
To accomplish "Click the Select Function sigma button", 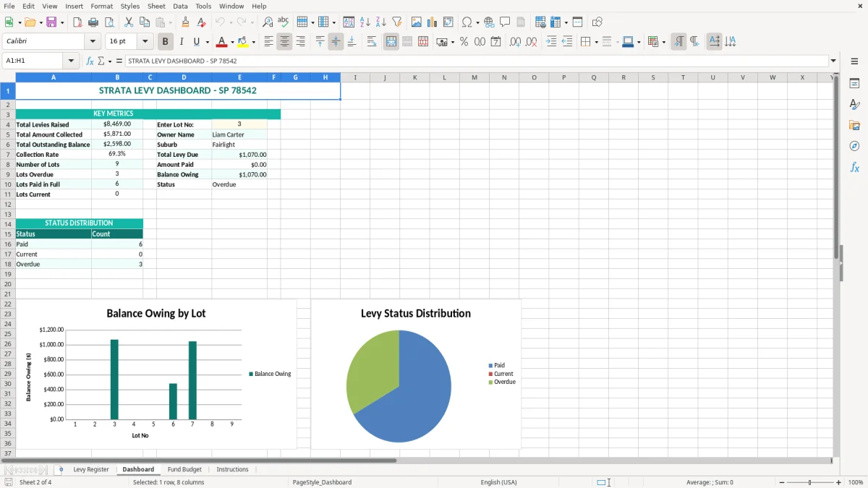I will coord(101,61).
